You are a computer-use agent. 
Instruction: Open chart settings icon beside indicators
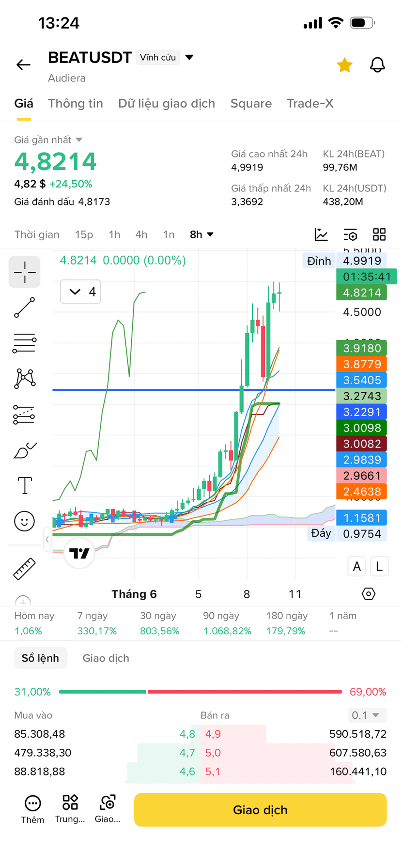(350, 234)
